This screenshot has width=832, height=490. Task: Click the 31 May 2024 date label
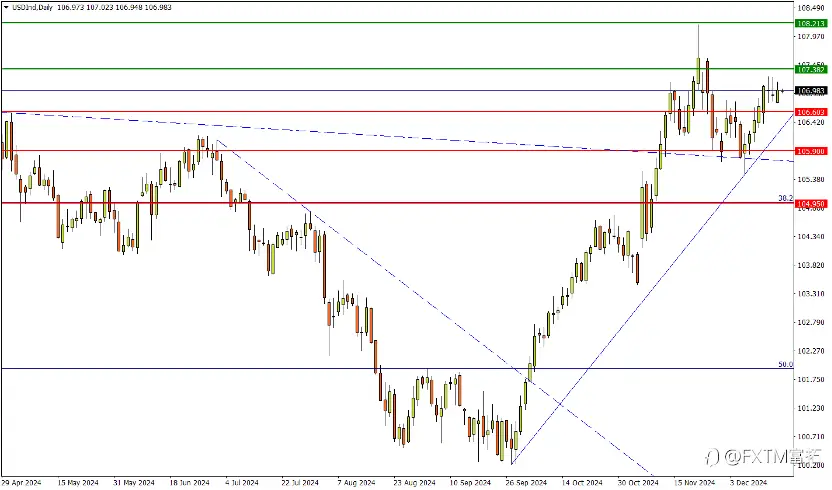134,483
